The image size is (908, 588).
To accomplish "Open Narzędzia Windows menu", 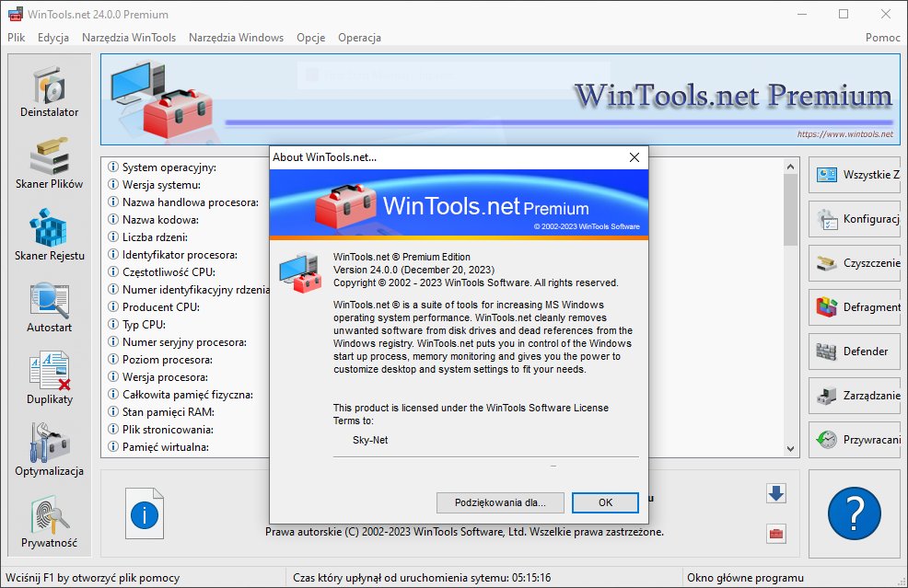I will coord(237,38).
